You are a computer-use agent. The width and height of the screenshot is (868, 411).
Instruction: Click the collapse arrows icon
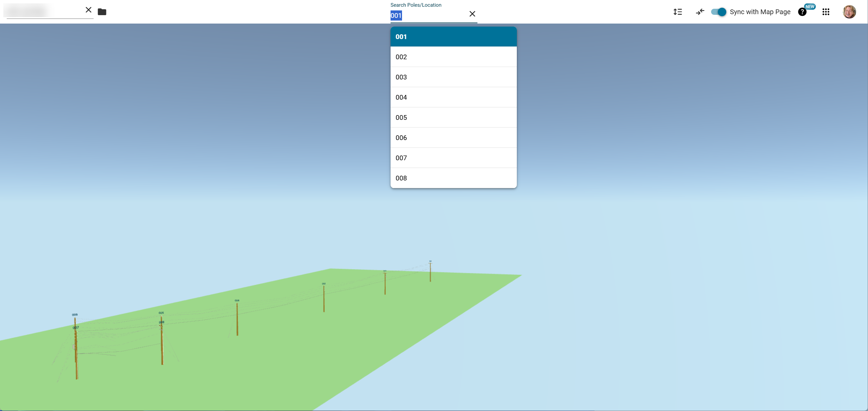(700, 12)
